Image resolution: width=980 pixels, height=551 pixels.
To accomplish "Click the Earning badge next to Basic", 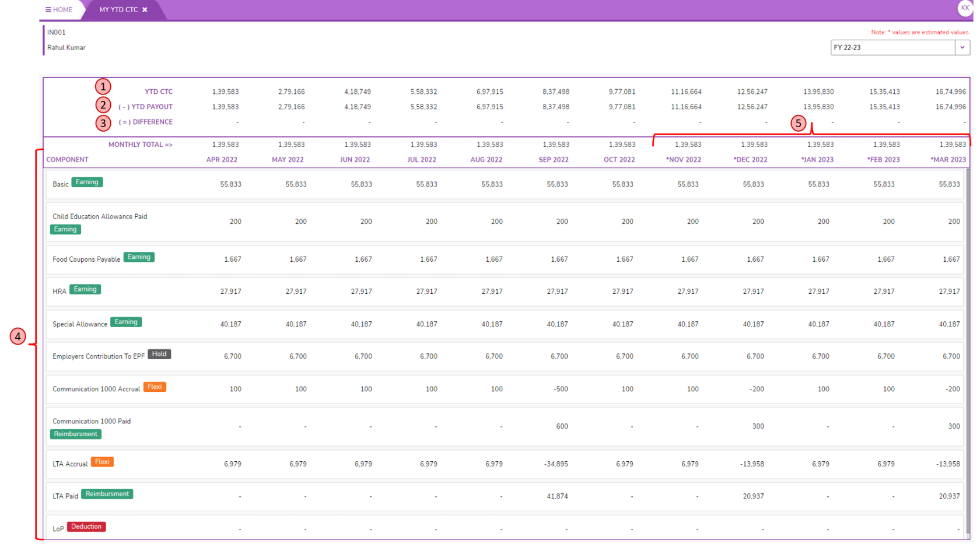I will coord(87,183).
